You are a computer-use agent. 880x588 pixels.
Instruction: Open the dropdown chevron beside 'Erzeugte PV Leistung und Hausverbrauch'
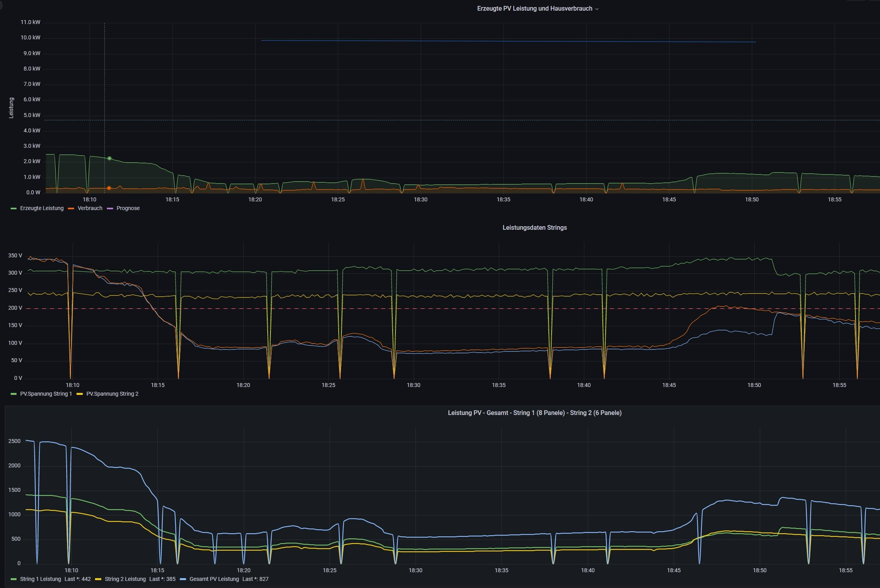(x=597, y=9)
